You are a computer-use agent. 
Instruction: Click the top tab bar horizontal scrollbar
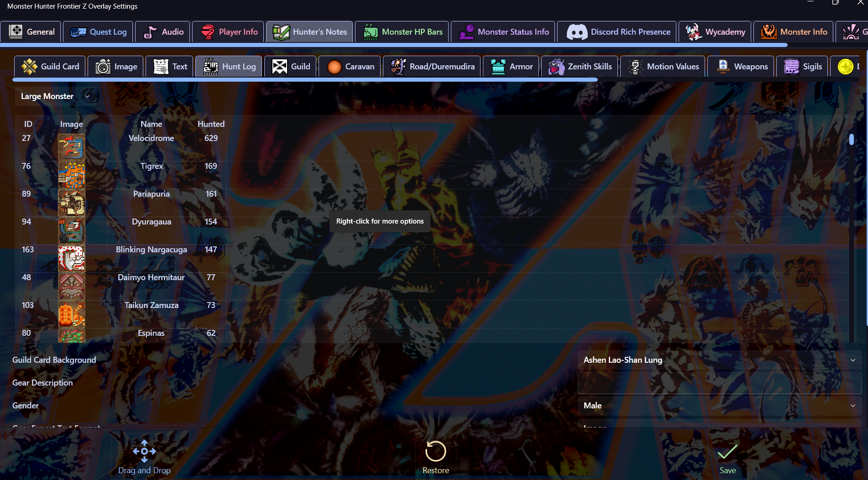pyautogui.click(x=394, y=45)
